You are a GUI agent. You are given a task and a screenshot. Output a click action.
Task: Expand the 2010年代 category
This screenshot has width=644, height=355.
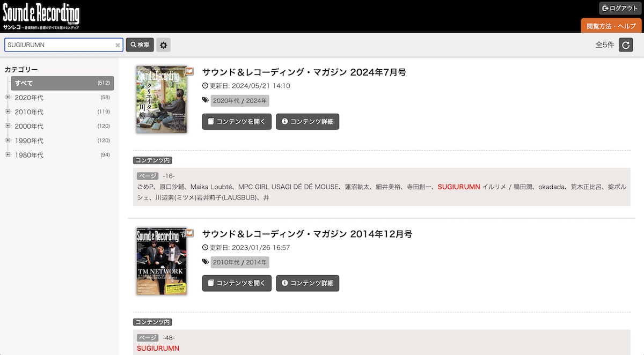point(8,112)
